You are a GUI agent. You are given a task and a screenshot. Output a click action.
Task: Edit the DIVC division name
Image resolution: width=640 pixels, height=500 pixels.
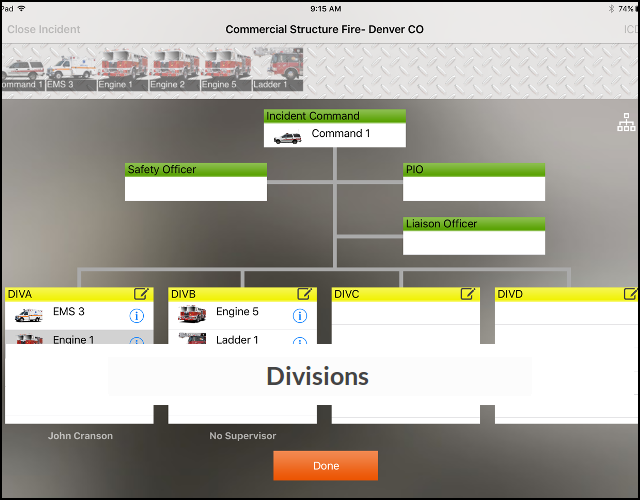[467, 294]
